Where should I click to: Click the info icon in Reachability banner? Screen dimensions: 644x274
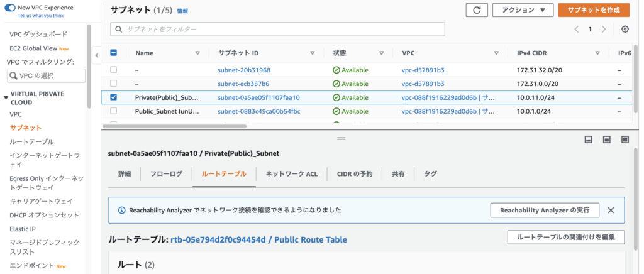121,210
